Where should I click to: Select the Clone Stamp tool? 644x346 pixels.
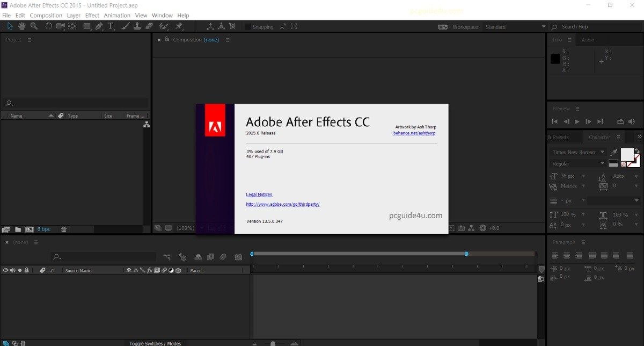click(x=137, y=26)
